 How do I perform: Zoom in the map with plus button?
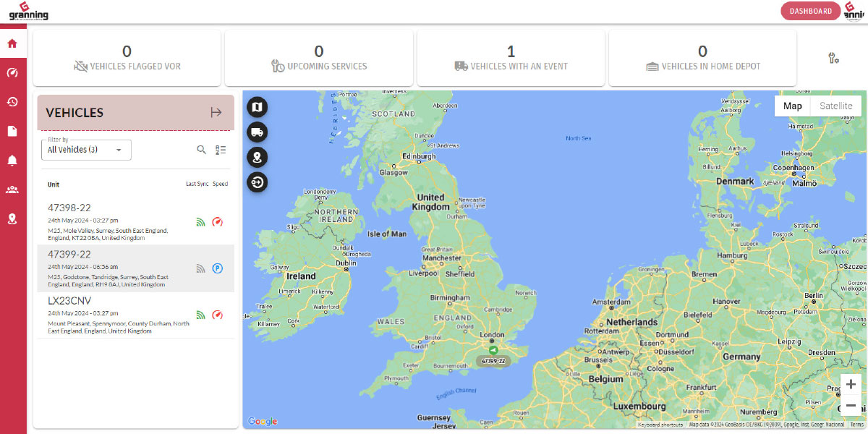tap(851, 384)
